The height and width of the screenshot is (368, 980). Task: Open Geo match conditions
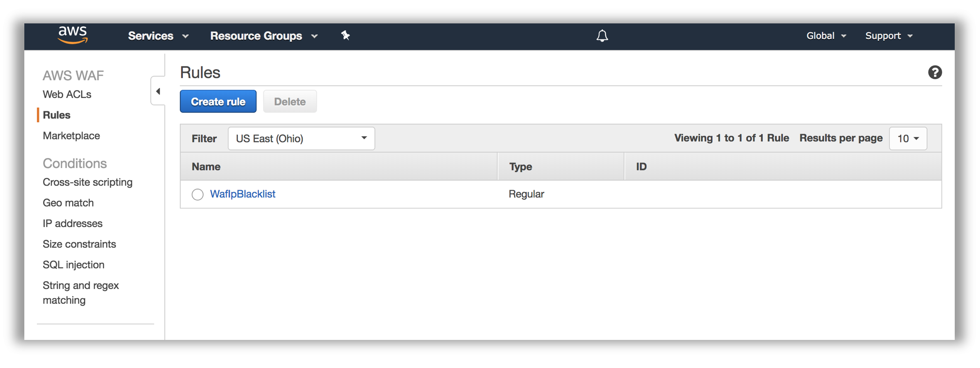[68, 203]
